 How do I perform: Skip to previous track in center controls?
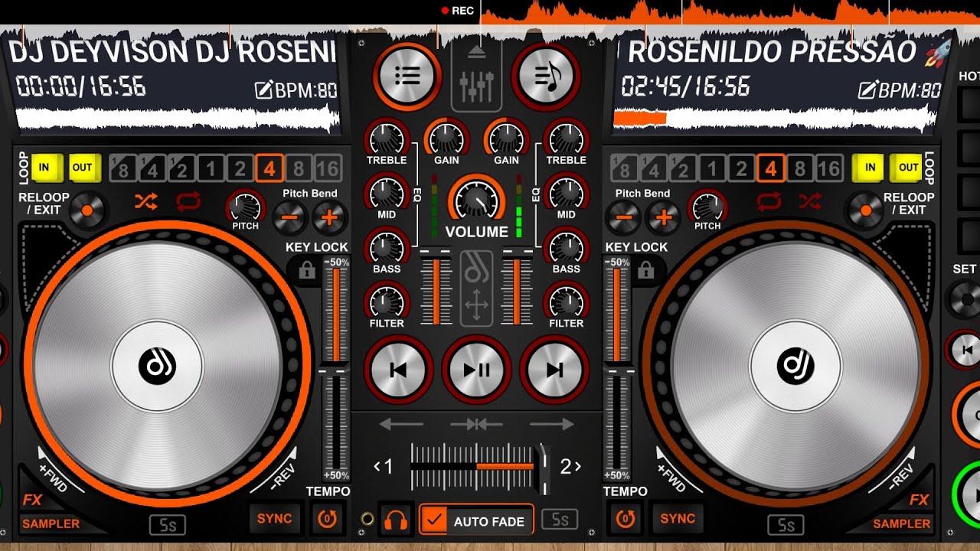(398, 370)
